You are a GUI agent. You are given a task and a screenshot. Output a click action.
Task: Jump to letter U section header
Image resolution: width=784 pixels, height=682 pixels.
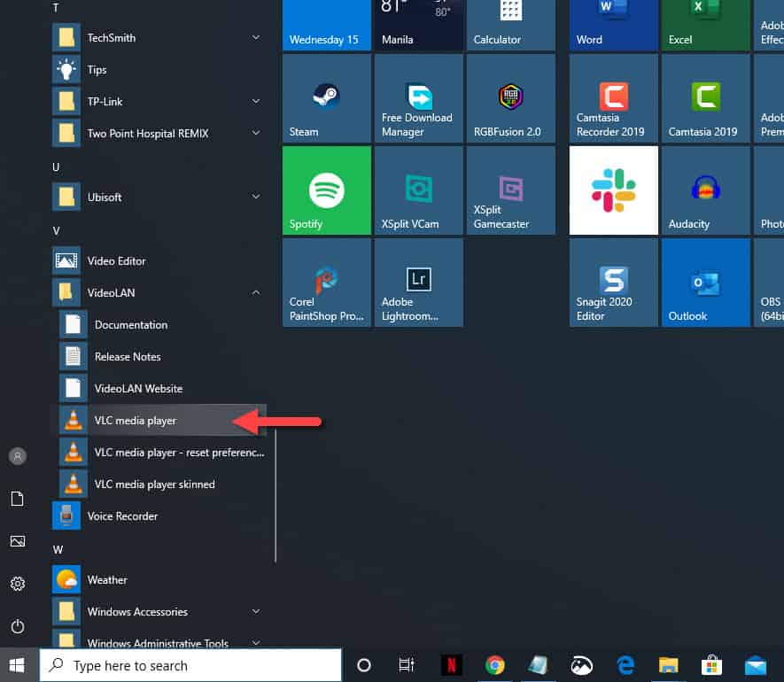coord(56,167)
